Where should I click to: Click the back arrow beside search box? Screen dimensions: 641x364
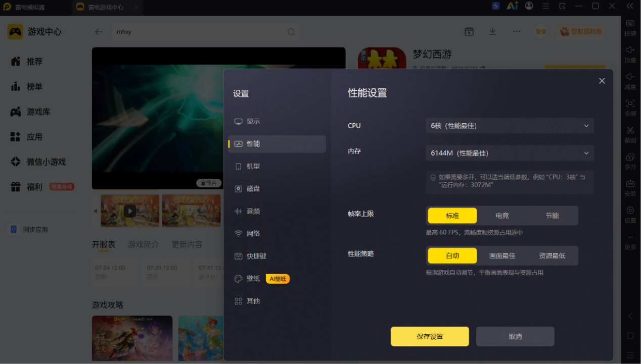tap(99, 31)
